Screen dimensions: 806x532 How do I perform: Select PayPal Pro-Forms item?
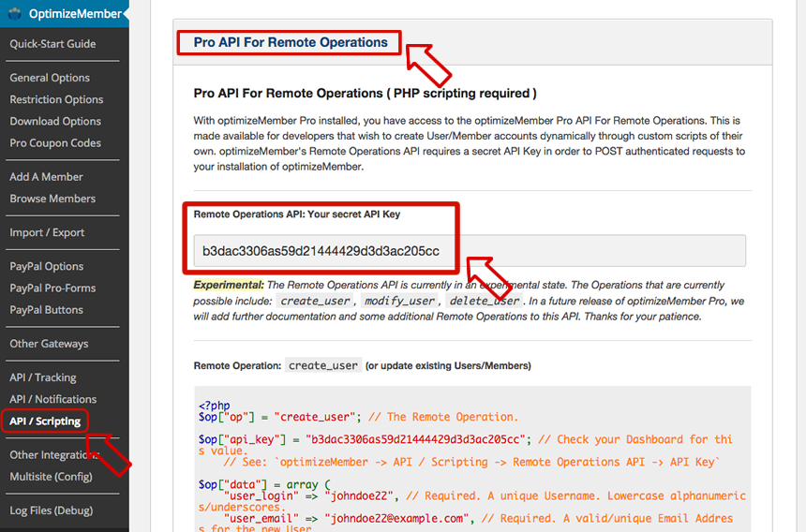(52, 288)
